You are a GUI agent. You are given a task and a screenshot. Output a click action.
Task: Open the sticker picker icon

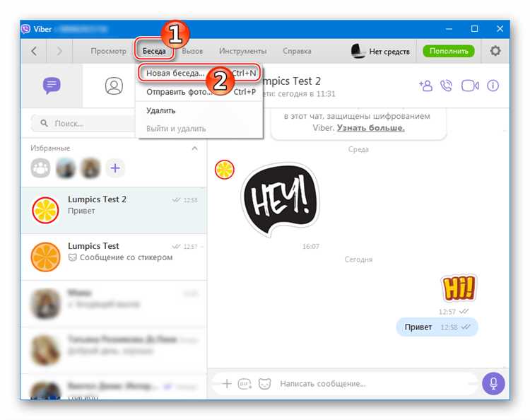[x=265, y=384]
